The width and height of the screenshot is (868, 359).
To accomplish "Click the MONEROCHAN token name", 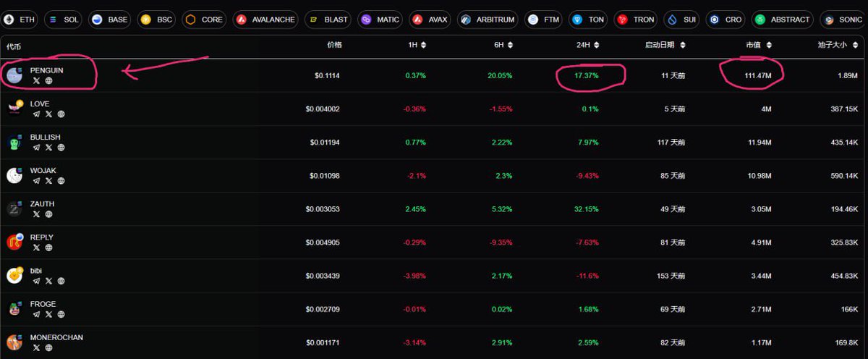I will [56, 337].
